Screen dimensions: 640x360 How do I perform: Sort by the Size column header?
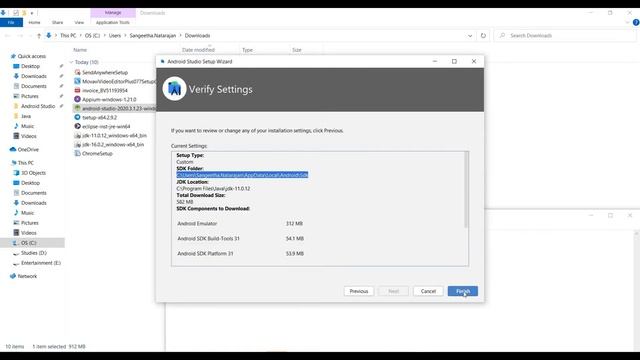pyautogui.click(x=297, y=50)
